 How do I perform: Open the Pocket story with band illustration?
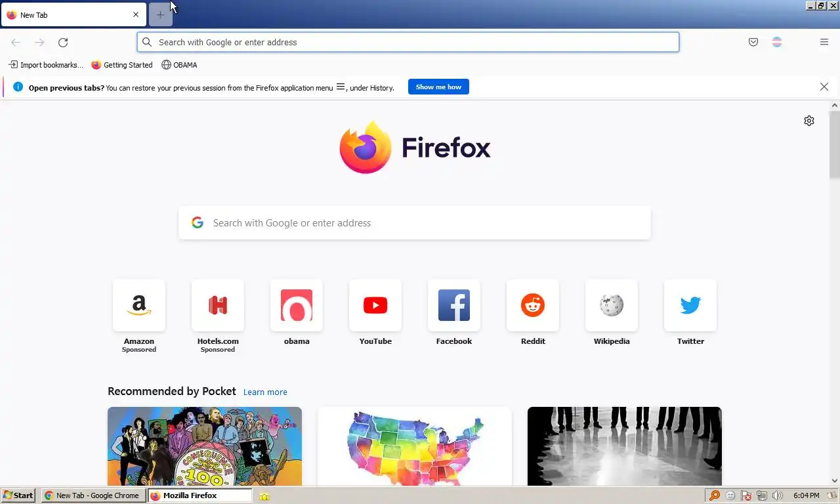pos(205,446)
